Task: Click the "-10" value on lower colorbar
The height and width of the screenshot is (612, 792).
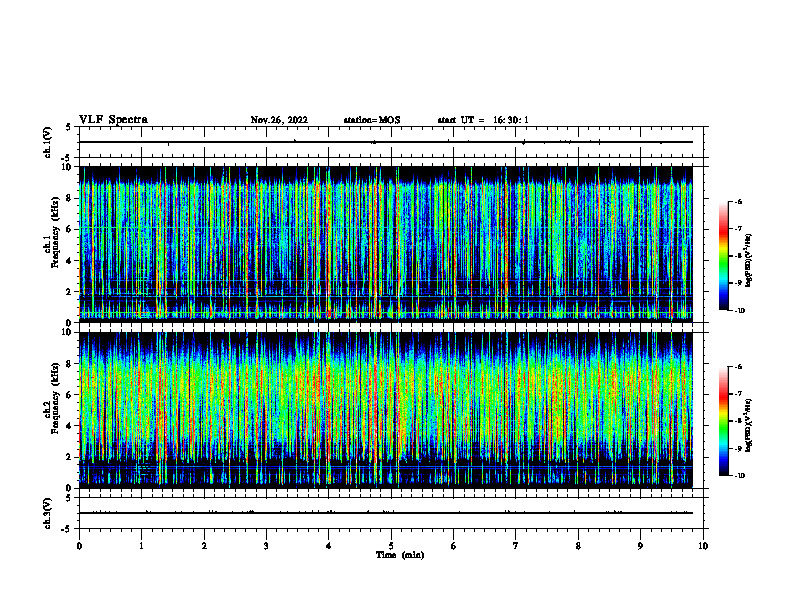Action: pyautogui.click(x=739, y=476)
